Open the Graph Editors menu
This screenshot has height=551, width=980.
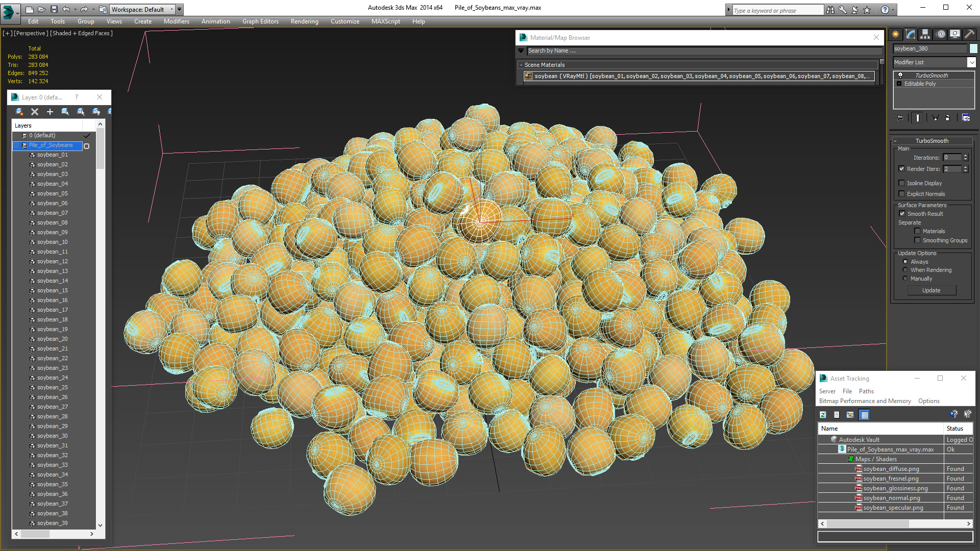pyautogui.click(x=260, y=21)
